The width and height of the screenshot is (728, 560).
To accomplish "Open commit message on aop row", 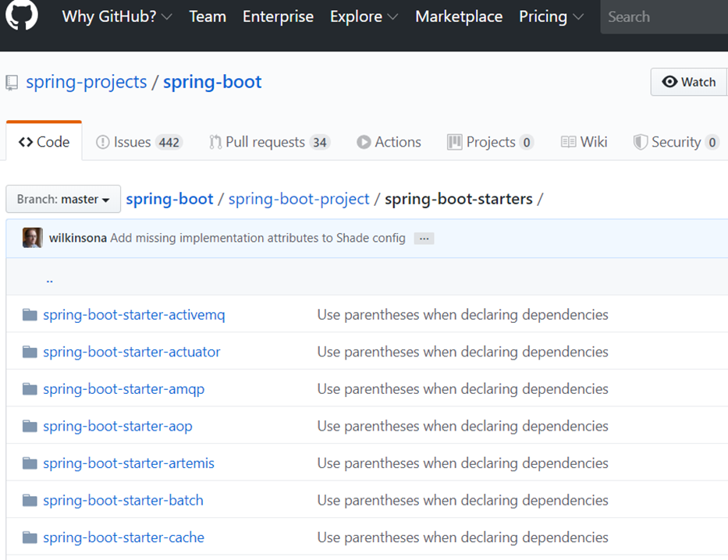I will (463, 426).
